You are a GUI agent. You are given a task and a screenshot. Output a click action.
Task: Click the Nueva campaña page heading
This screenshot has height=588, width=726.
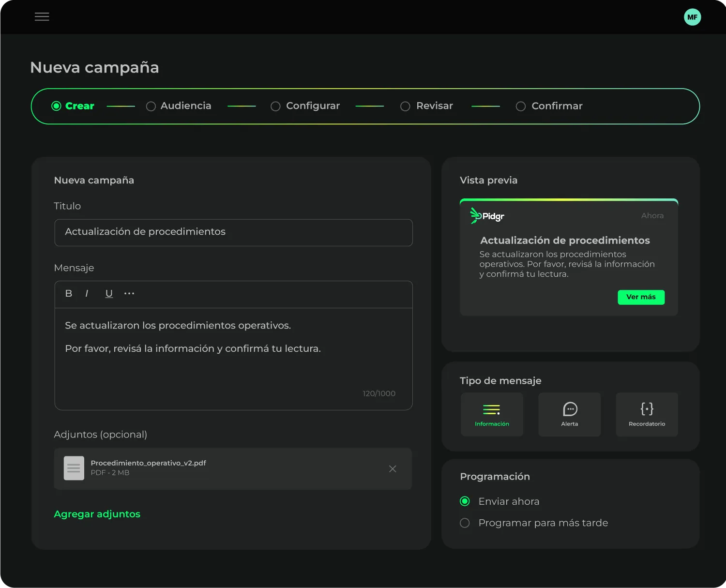94,67
